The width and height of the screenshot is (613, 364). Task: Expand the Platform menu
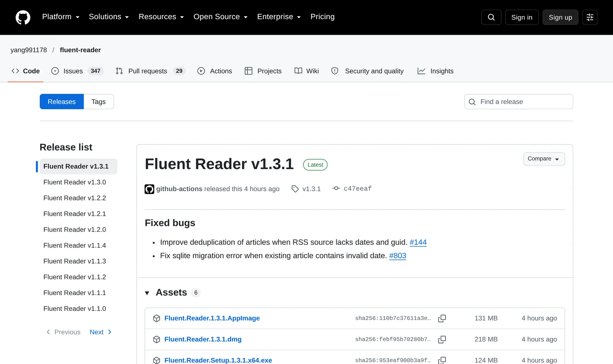[61, 17]
